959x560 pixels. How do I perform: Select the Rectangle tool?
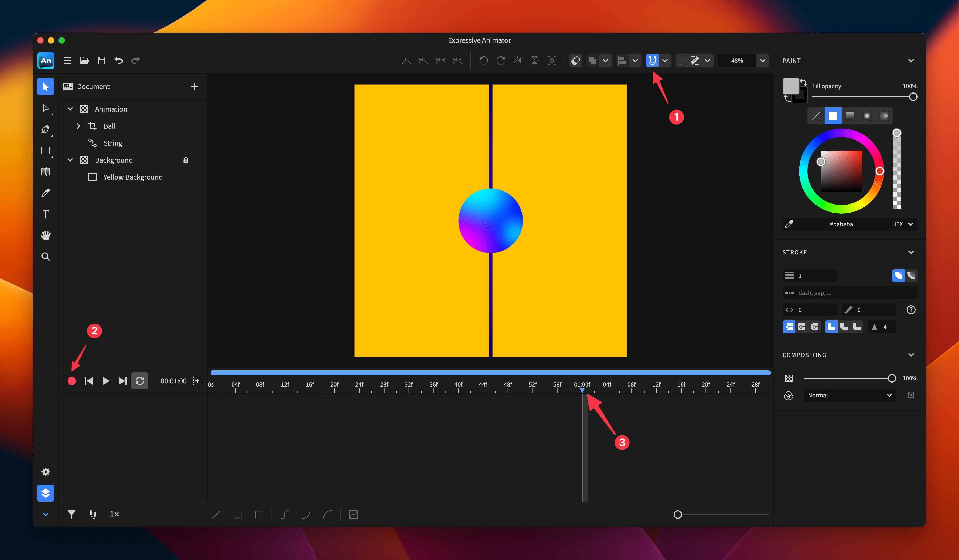click(45, 151)
